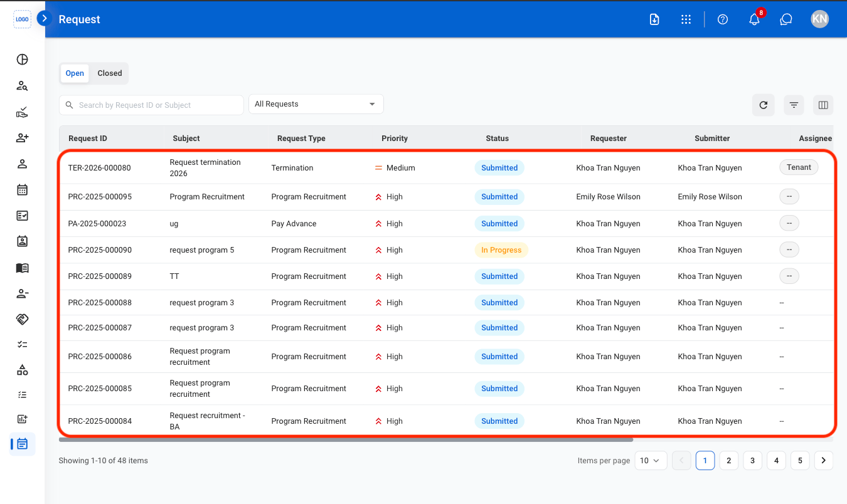This screenshot has height=504, width=847.
Task: Open the open book icon in sidebar
Action: [22, 268]
